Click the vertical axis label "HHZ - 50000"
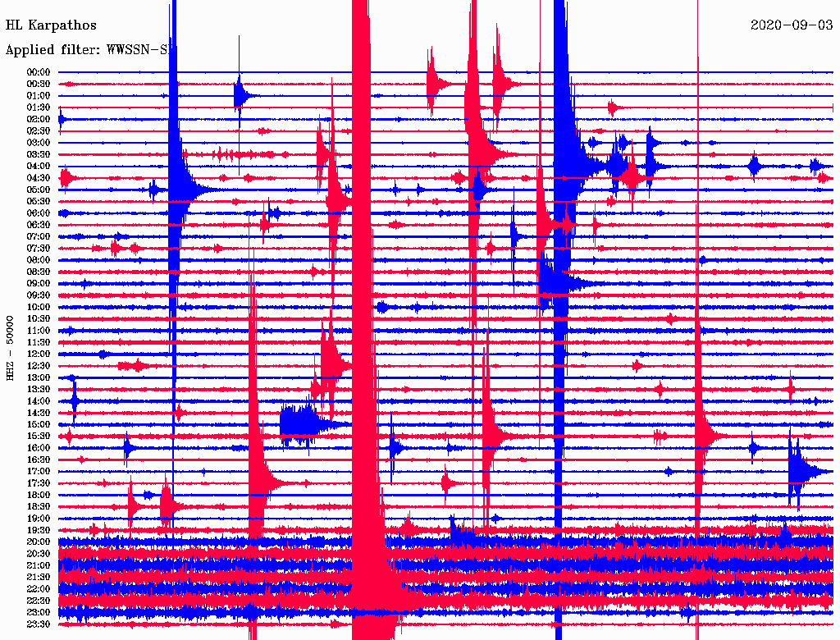The height and width of the screenshot is (640, 840). (x=10, y=348)
